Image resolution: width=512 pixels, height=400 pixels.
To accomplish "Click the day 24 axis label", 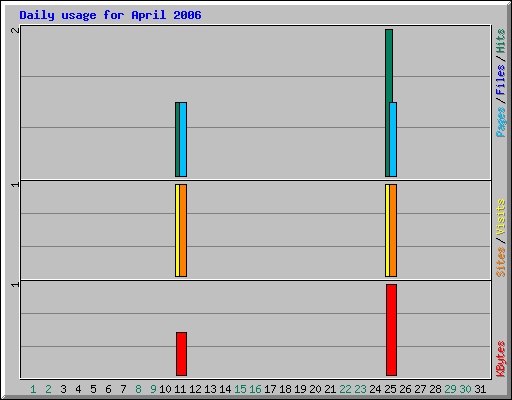I will coord(375,389).
